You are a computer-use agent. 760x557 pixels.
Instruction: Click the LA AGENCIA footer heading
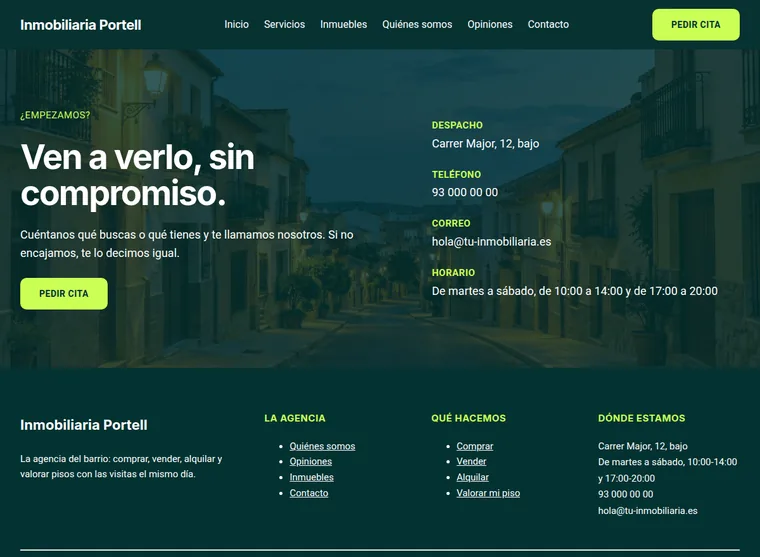click(295, 418)
